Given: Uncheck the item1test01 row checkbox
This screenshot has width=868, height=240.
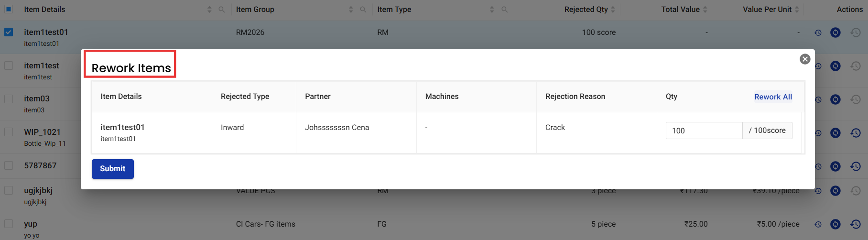Looking at the screenshot, I should [x=9, y=32].
